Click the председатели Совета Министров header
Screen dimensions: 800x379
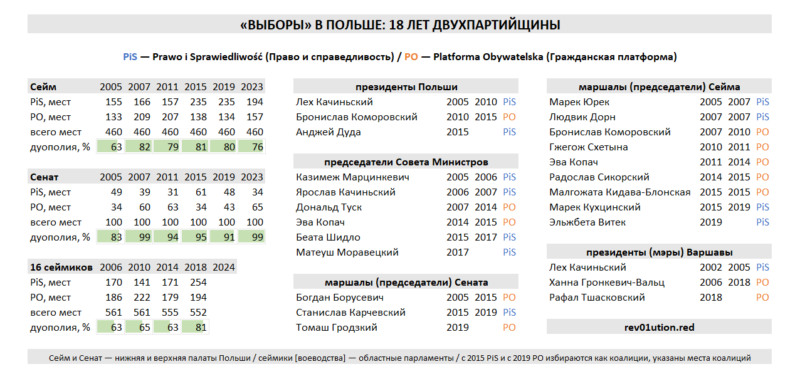[406, 162]
